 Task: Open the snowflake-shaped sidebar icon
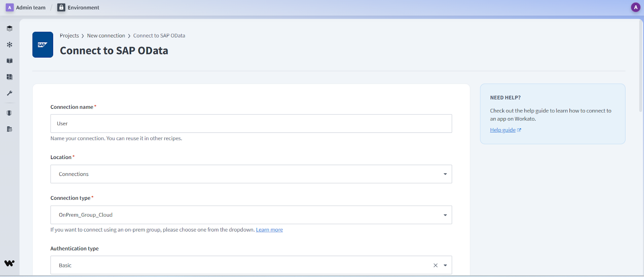(x=10, y=45)
